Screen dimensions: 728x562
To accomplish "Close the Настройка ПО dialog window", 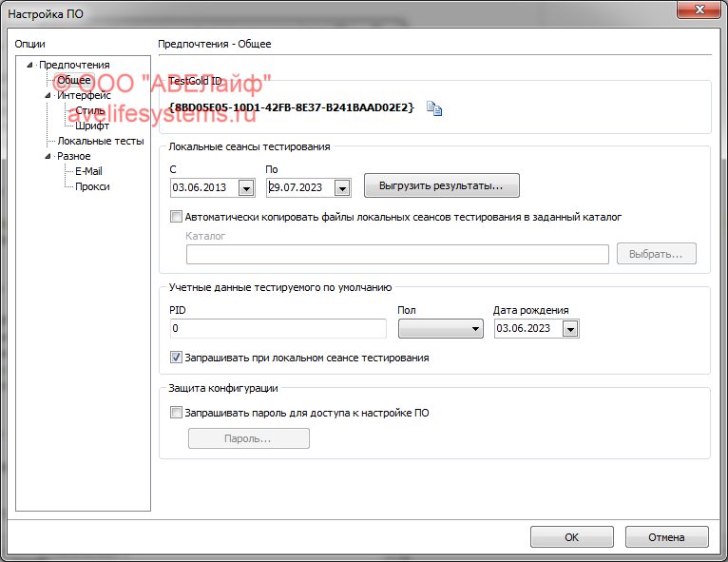I will [701, 10].
